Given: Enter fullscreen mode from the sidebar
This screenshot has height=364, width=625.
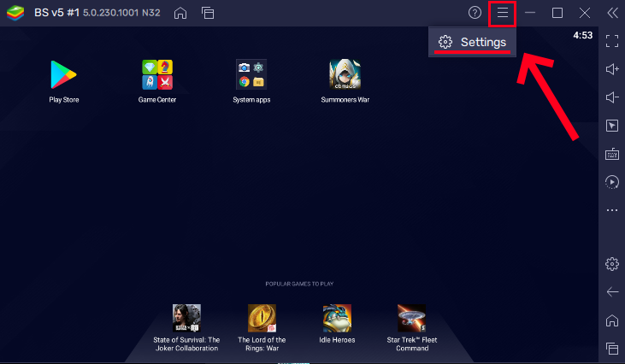Looking at the screenshot, I should [x=612, y=41].
